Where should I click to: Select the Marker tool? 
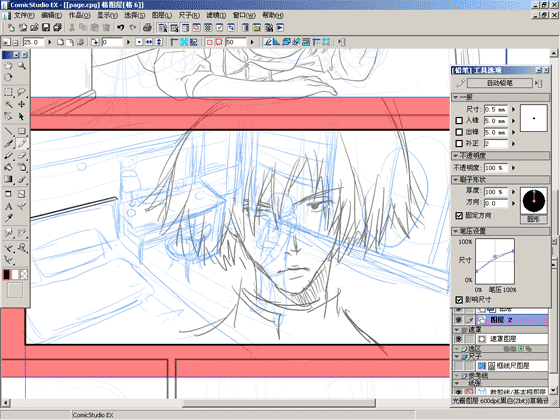coord(8,155)
